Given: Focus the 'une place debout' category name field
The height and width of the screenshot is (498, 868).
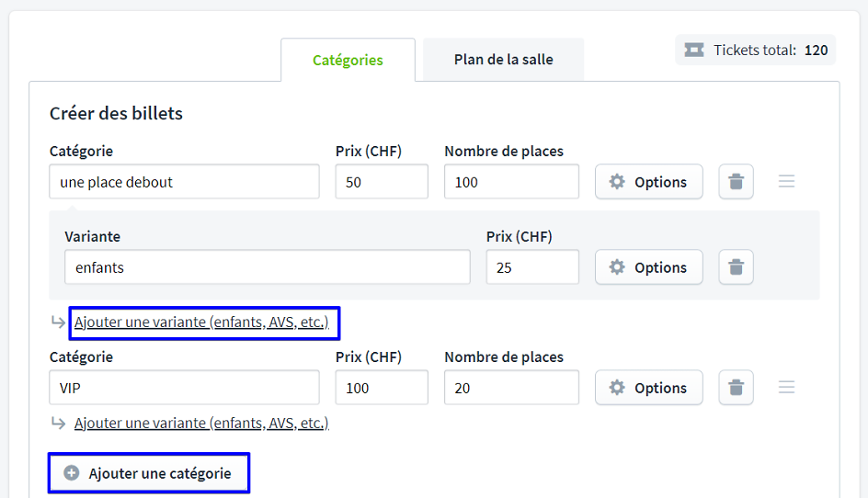Looking at the screenshot, I should tap(184, 182).
